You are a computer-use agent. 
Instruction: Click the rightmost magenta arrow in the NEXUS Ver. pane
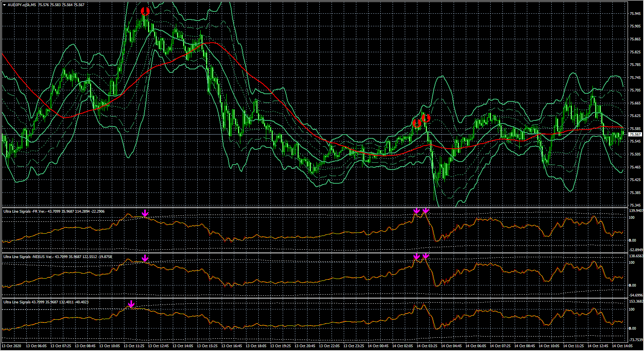426,256
